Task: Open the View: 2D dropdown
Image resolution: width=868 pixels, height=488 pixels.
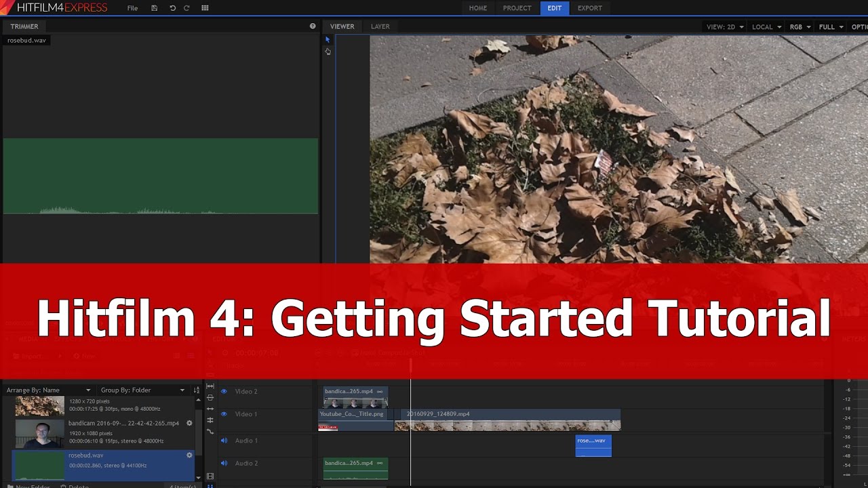Action: [725, 27]
